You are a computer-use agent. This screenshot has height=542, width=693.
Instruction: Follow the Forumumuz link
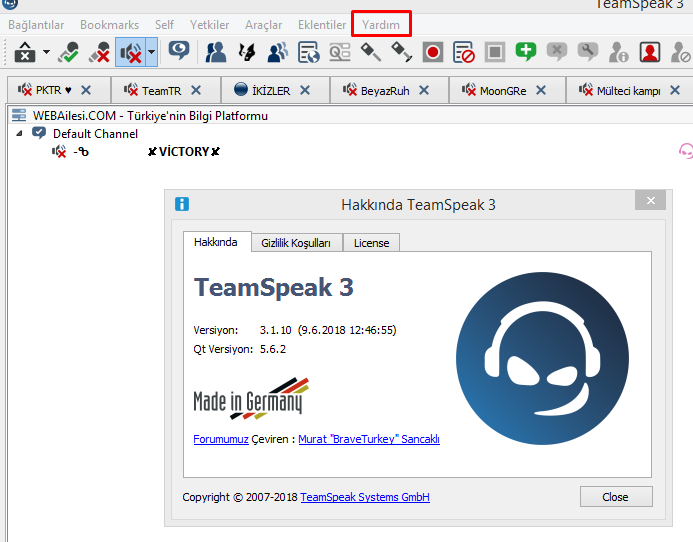[221, 439]
